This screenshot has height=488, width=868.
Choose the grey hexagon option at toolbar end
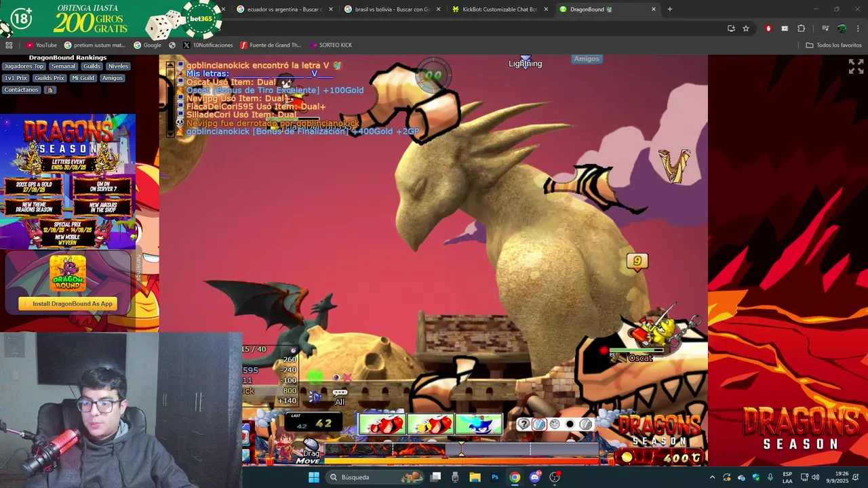point(585,424)
